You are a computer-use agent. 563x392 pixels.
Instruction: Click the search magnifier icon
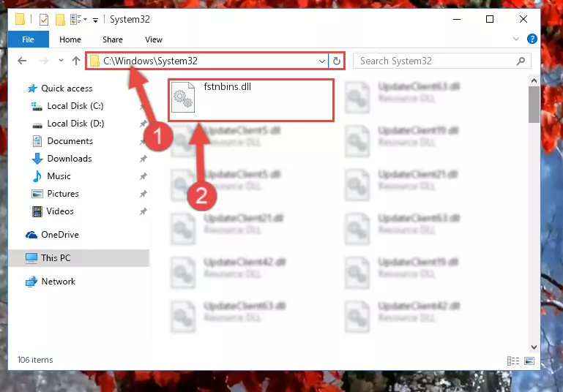(521, 61)
